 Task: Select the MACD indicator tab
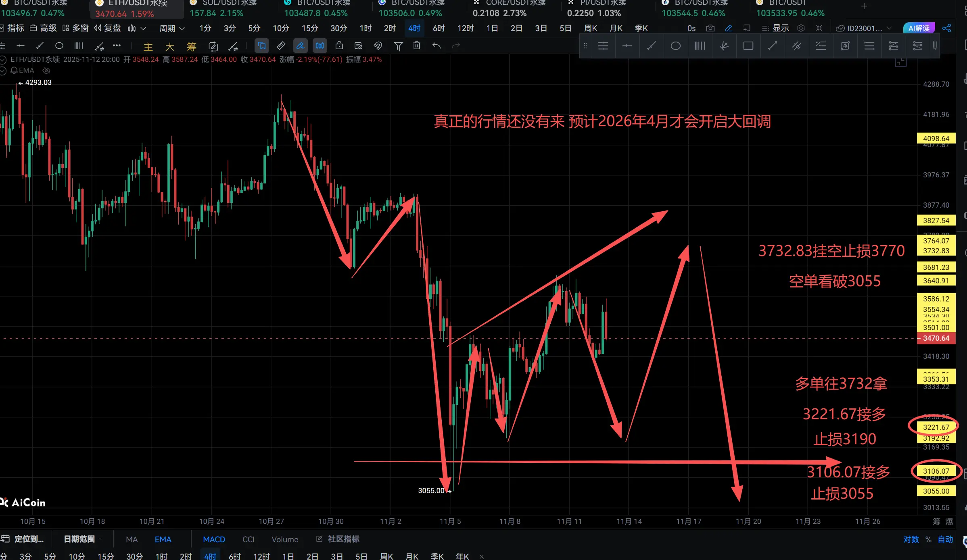click(x=214, y=539)
